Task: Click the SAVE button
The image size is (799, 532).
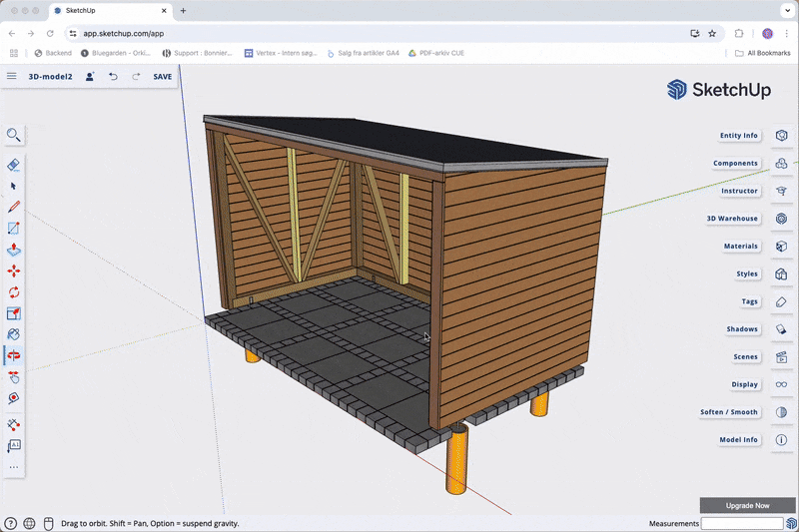Action: point(162,77)
